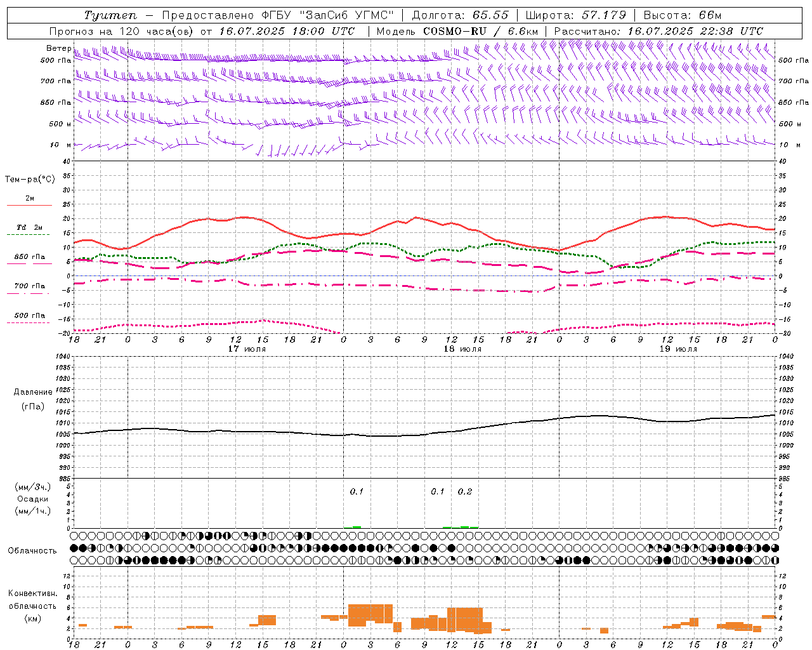The width and height of the screenshot is (812, 650).
Task: Click the "19 июля" date label
Action: [678, 349]
